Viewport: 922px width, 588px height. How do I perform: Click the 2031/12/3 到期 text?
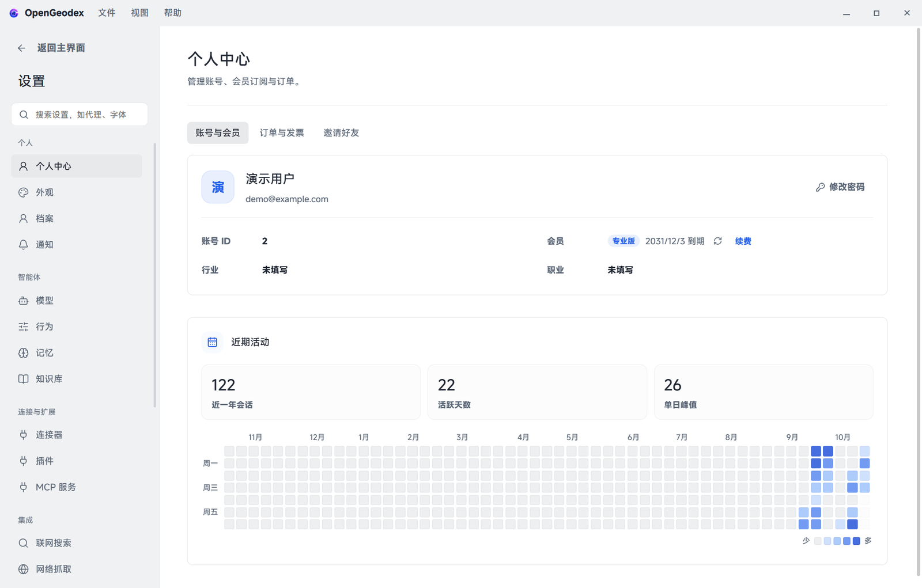pos(675,241)
